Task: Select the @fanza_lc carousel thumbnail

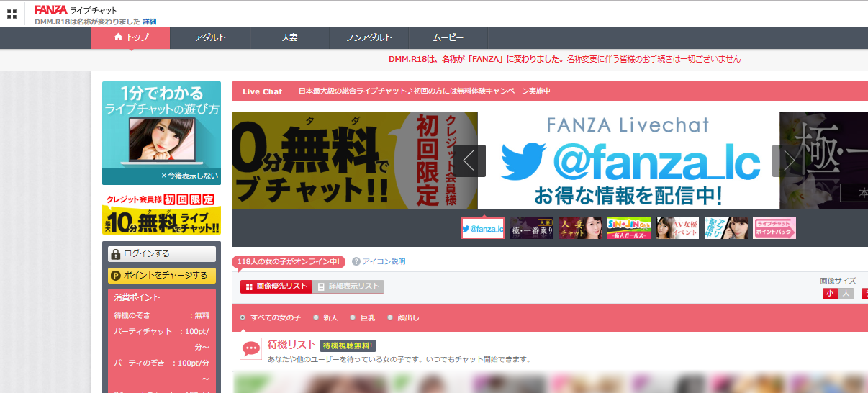Action: [483, 228]
